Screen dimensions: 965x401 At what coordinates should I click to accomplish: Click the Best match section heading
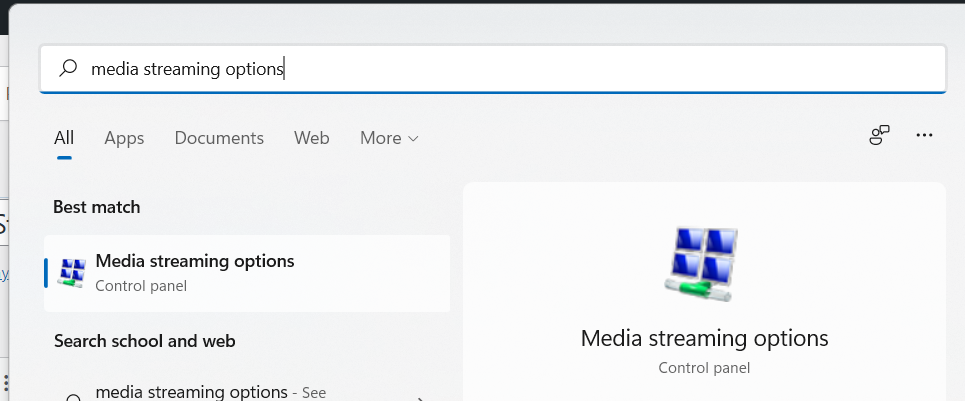tap(97, 207)
